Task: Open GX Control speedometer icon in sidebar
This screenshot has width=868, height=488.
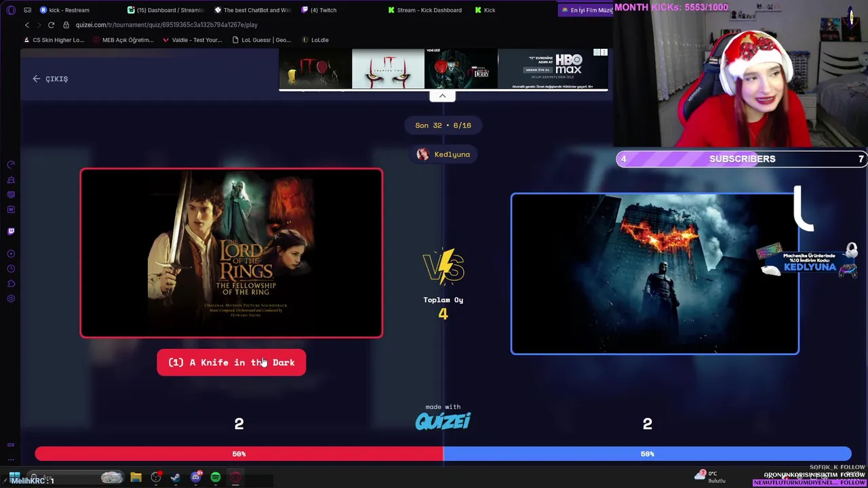Action: click(x=11, y=165)
